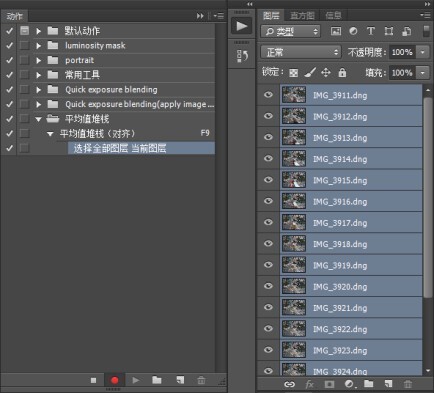This screenshot has height=393, width=434.
Task: Delete the selected action with the trash icon
Action: click(201, 380)
